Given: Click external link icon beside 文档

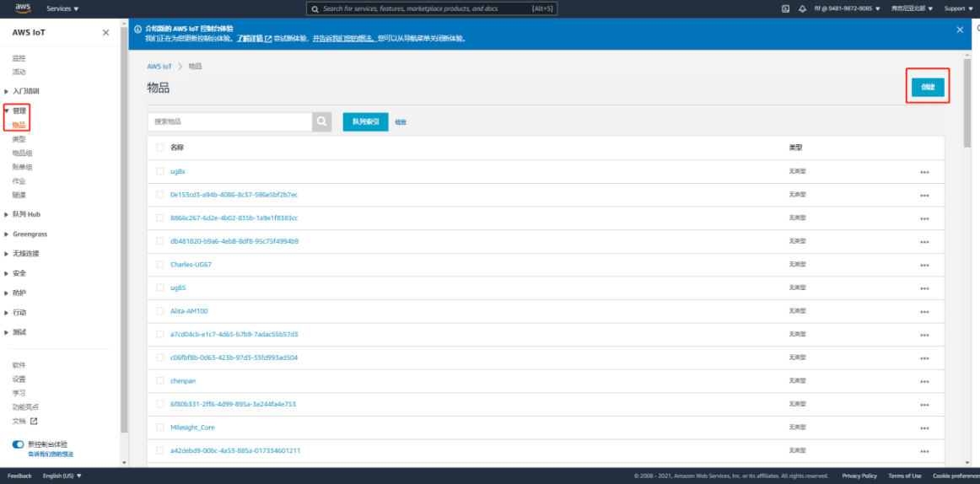Looking at the screenshot, I should (x=35, y=421).
